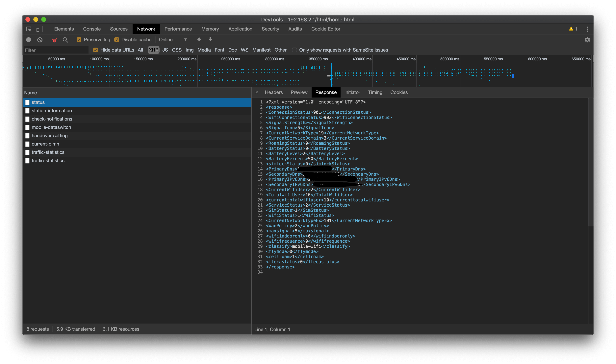This screenshot has height=364, width=616.
Task: Open the yellow warning count badge
Action: coord(573,29)
